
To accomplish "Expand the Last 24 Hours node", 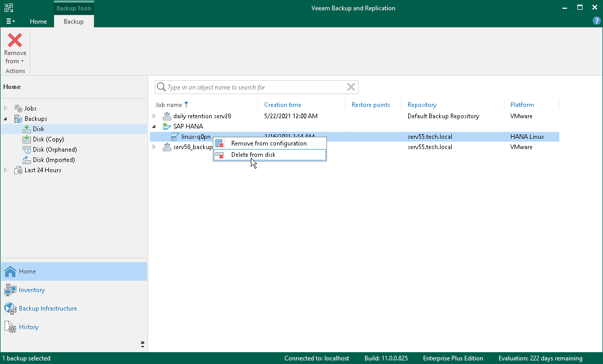I will coord(5,170).
